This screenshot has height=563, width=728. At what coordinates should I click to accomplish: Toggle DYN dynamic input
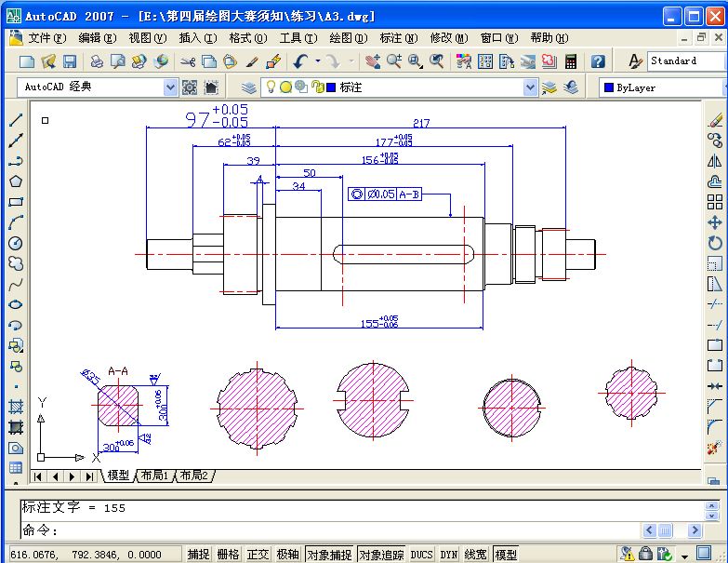[x=448, y=555]
